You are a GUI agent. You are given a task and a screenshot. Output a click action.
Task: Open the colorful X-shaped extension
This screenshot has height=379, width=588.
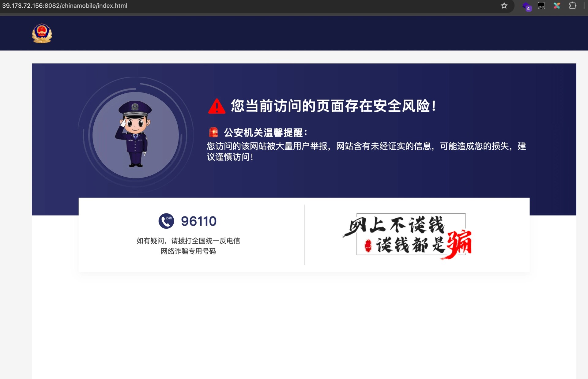click(x=557, y=5)
